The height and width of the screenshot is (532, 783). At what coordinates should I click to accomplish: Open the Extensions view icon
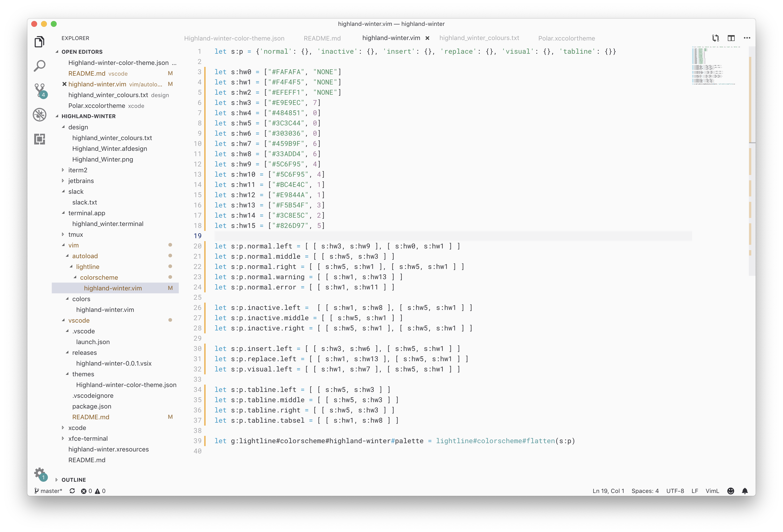(39, 139)
